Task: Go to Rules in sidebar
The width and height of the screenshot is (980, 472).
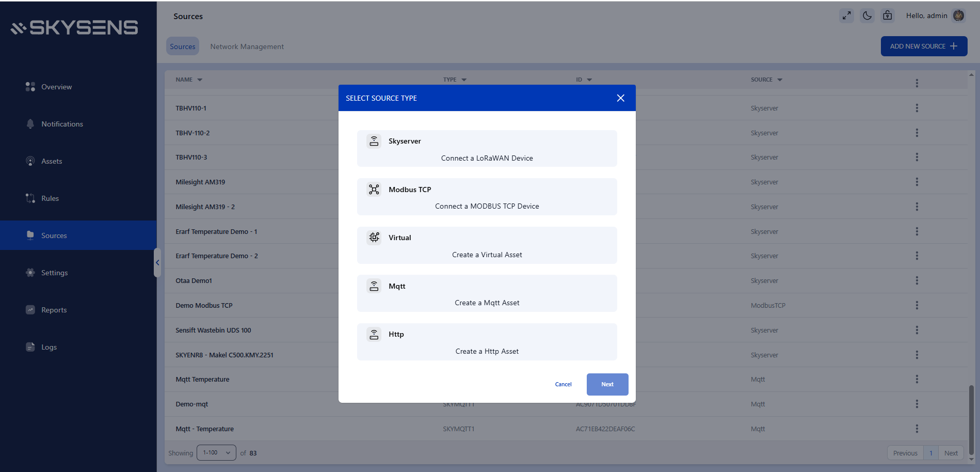Action: [50, 198]
